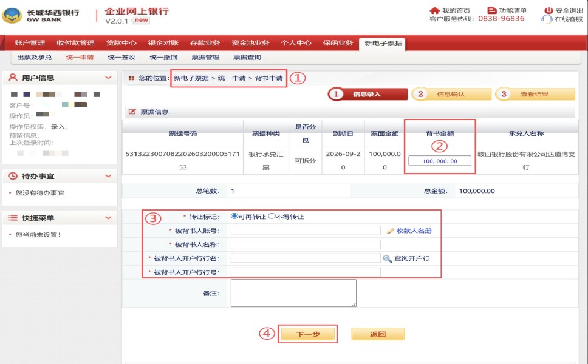This screenshot has height=364, width=588.
Task: Select the 不得转让 radio button
Action: tap(272, 216)
